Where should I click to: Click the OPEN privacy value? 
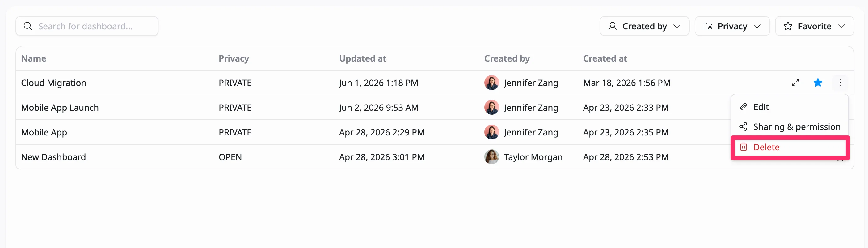click(230, 157)
